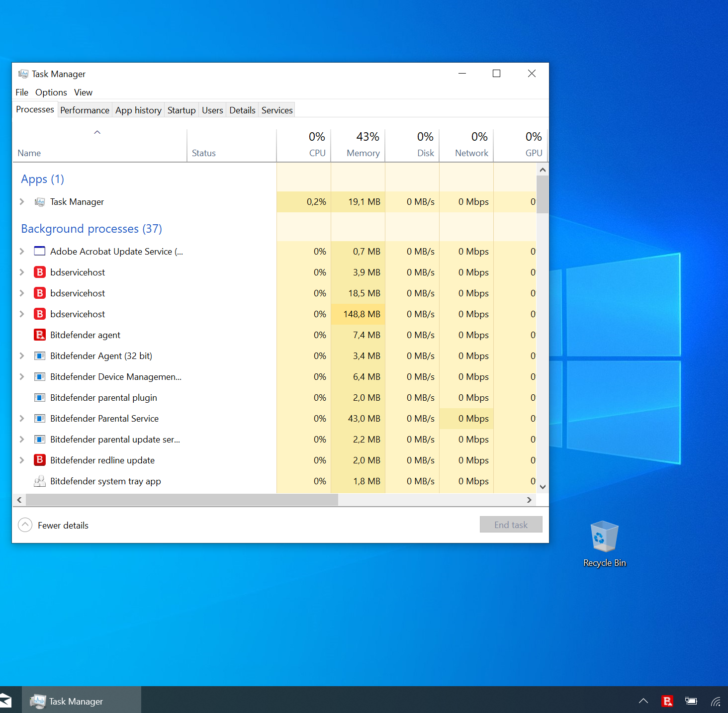Expand the Bitdefender Device Management row
Image resolution: width=728 pixels, height=713 pixels.
pyautogui.click(x=22, y=377)
